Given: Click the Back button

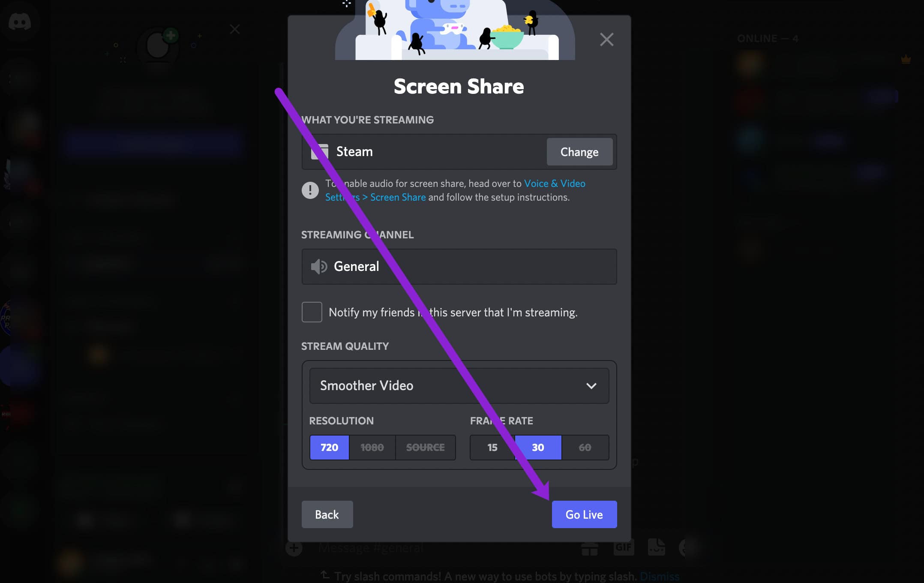Looking at the screenshot, I should click(327, 514).
